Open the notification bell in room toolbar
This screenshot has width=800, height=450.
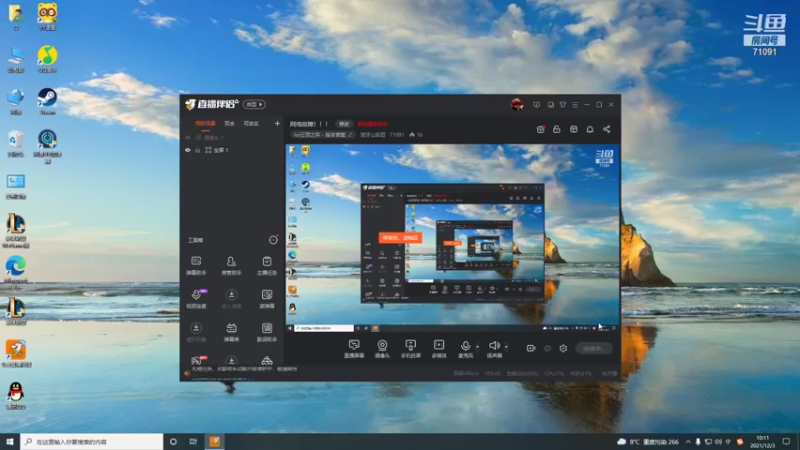pyautogui.click(x=590, y=130)
